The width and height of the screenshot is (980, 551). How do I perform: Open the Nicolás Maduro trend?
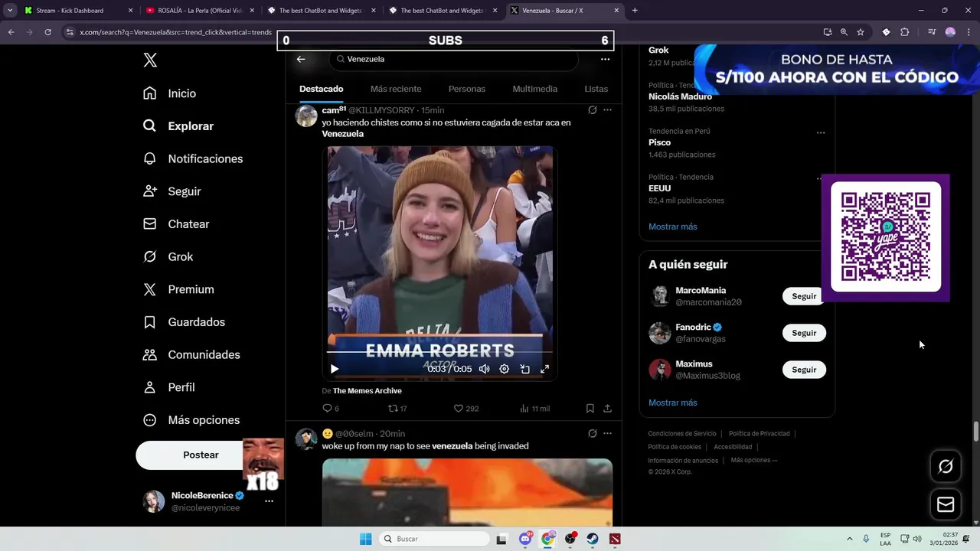[680, 96]
